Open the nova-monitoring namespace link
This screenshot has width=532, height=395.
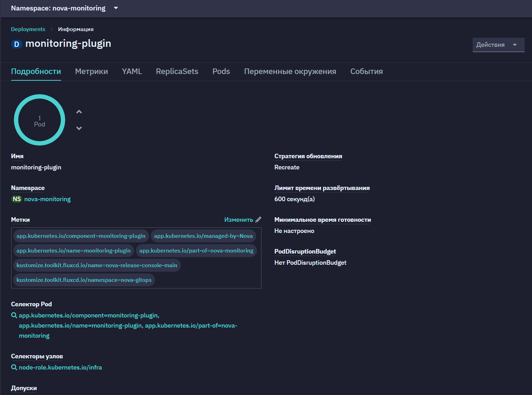click(47, 199)
